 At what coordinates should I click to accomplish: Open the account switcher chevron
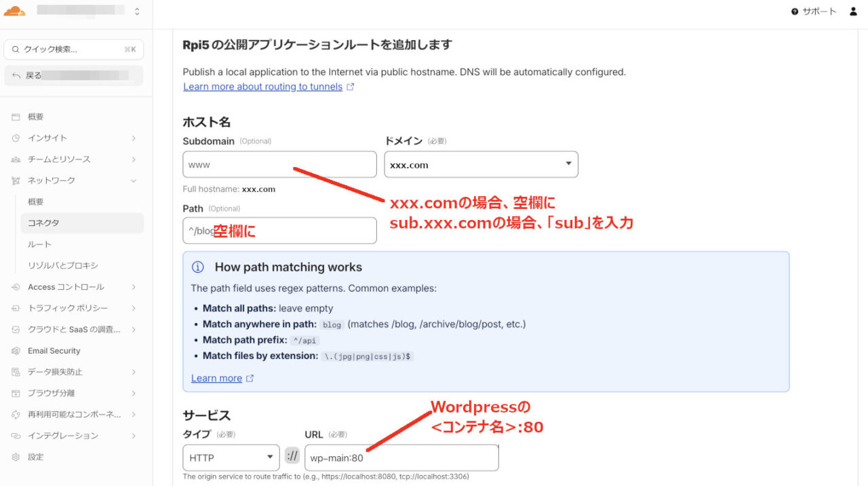tap(138, 11)
